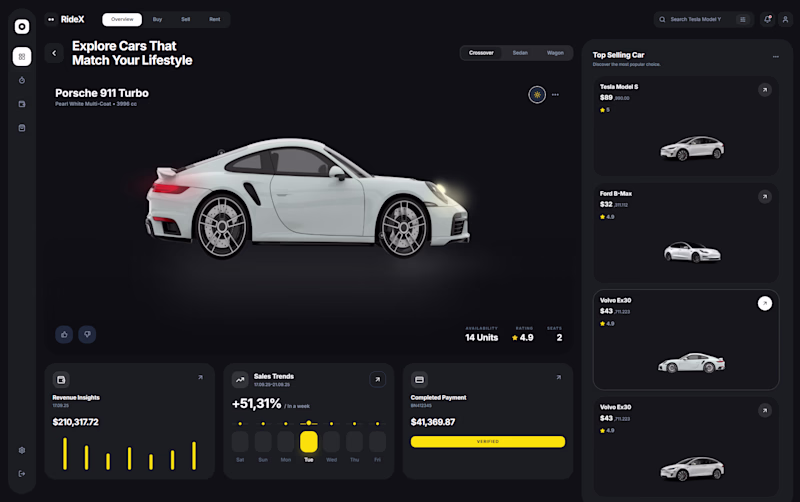Viewport: 800px width, 502px height.
Task: Select the Fri day block in Sales Trends
Action: pos(378,442)
